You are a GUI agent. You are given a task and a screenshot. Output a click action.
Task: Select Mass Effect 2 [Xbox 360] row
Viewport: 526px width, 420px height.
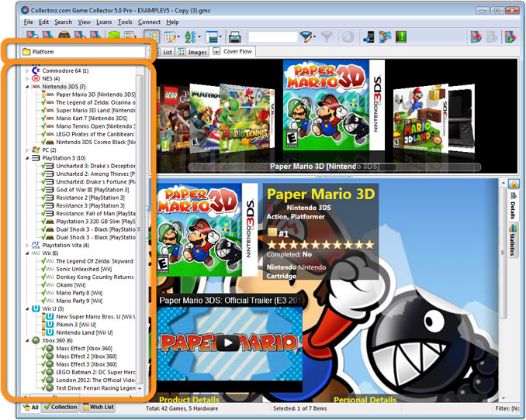point(86,356)
